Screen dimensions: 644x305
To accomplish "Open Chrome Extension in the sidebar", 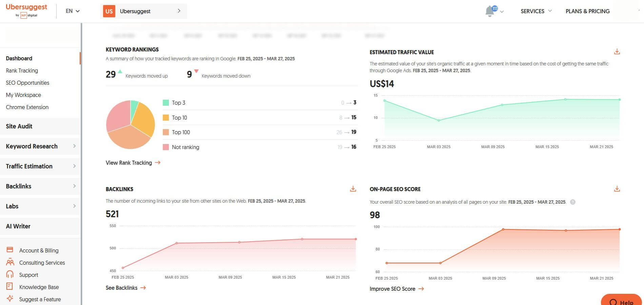I will (x=27, y=107).
